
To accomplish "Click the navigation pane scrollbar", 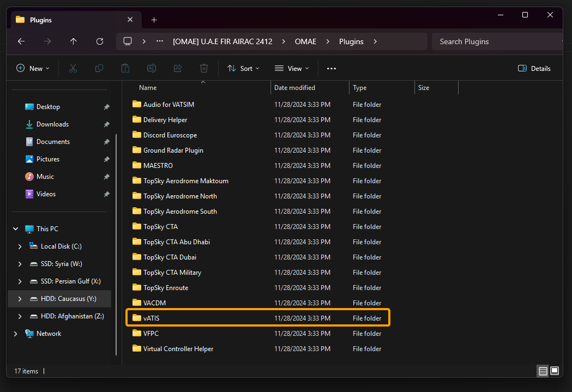I will tap(116, 244).
